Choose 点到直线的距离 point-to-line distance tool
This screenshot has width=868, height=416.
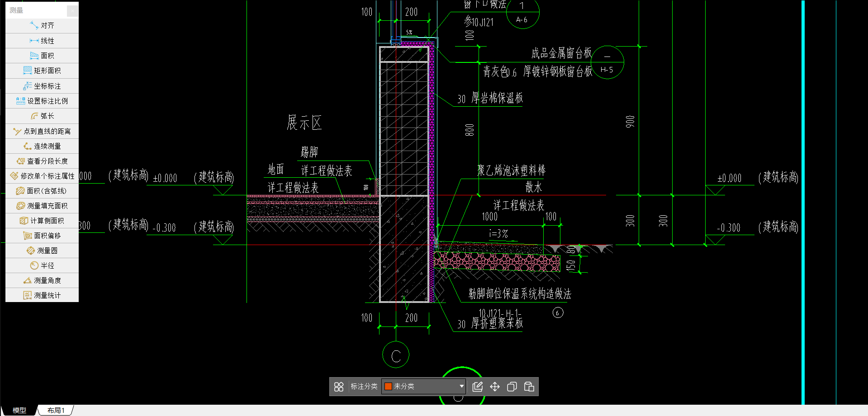[42, 131]
